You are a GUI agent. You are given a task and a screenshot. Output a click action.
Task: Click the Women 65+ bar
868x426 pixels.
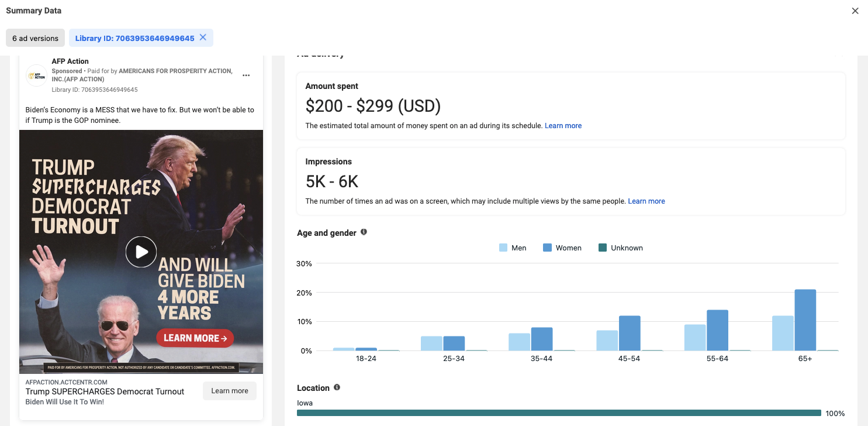pyautogui.click(x=805, y=320)
